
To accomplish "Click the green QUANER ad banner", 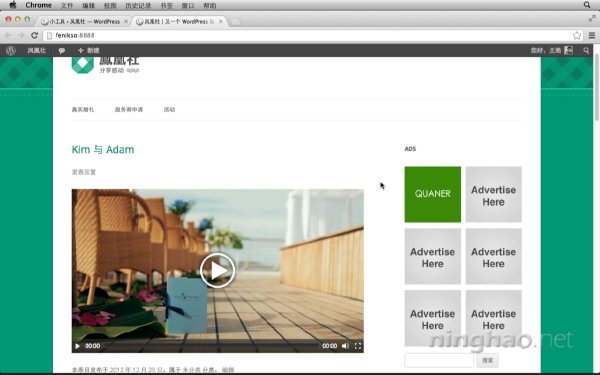I will pyautogui.click(x=432, y=194).
